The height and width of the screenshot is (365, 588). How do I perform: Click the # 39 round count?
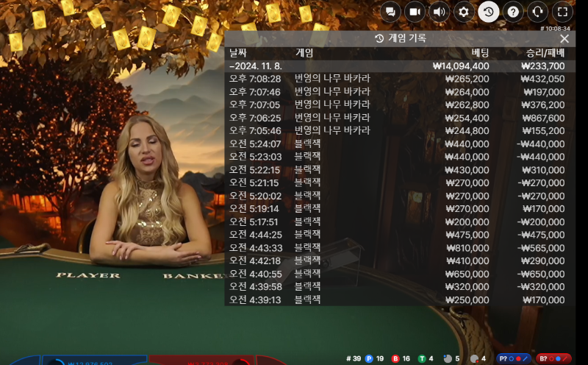click(x=354, y=358)
